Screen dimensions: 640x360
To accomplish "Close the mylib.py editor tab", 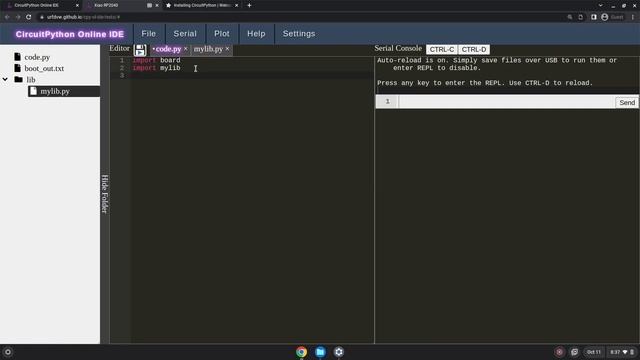I will (227, 49).
